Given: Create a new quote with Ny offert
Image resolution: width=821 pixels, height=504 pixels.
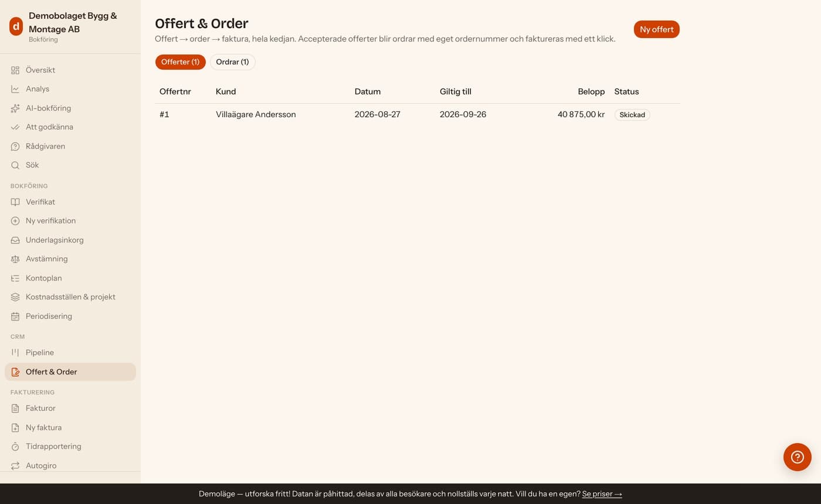Looking at the screenshot, I should point(657,29).
